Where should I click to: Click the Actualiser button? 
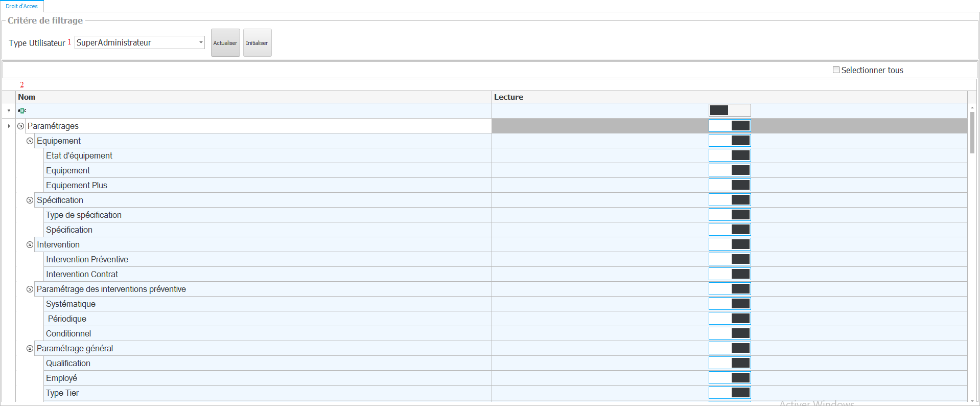pyautogui.click(x=225, y=43)
